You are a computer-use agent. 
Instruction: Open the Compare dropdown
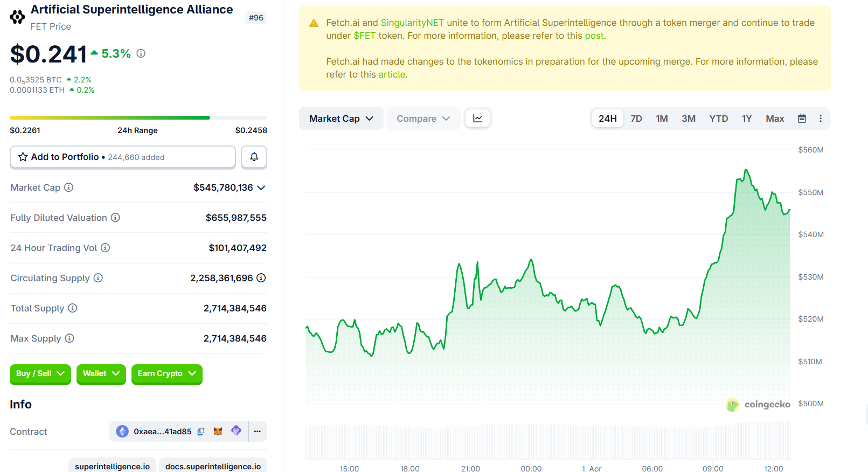423,119
